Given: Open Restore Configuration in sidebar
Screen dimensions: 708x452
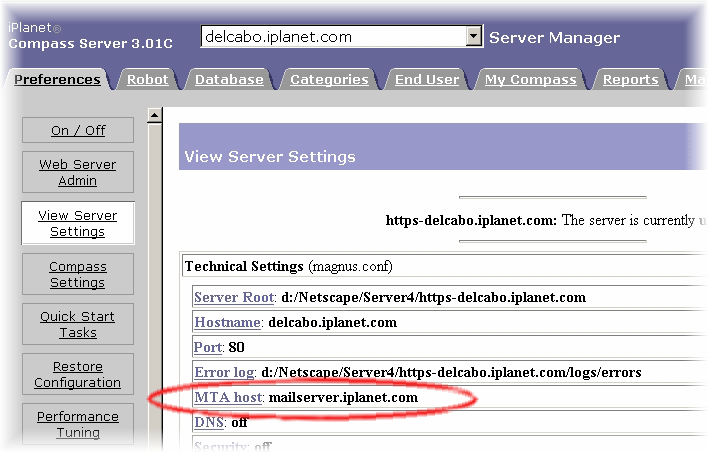Looking at the screenshot, I should (78, 374).
